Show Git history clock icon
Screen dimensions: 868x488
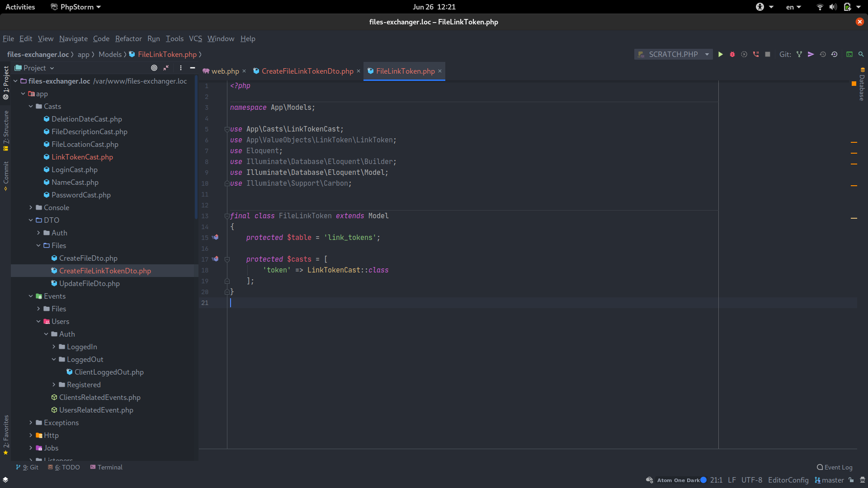pyautogui.click(x=823, y=54)
